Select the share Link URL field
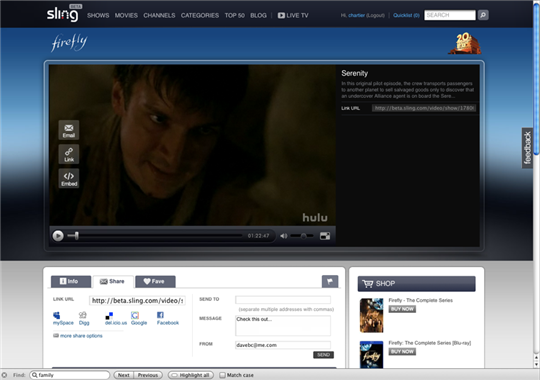 pyautogui.click(x=137, y=300)
